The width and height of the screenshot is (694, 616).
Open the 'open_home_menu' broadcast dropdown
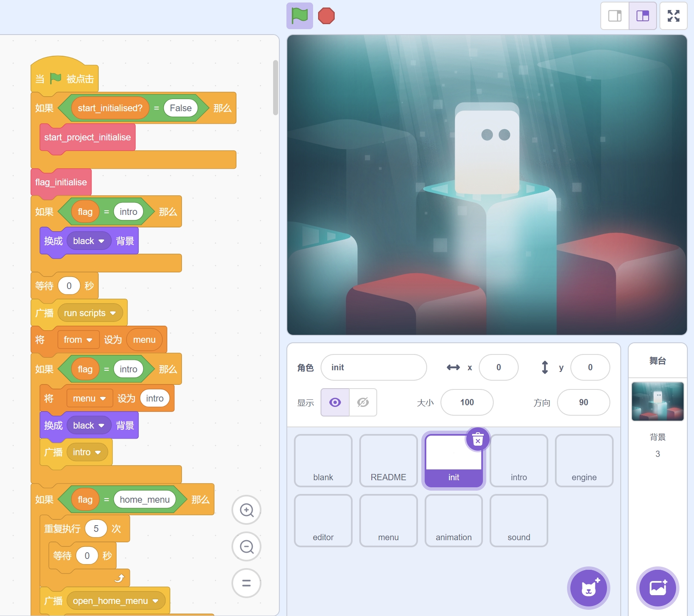coord(155,601)
